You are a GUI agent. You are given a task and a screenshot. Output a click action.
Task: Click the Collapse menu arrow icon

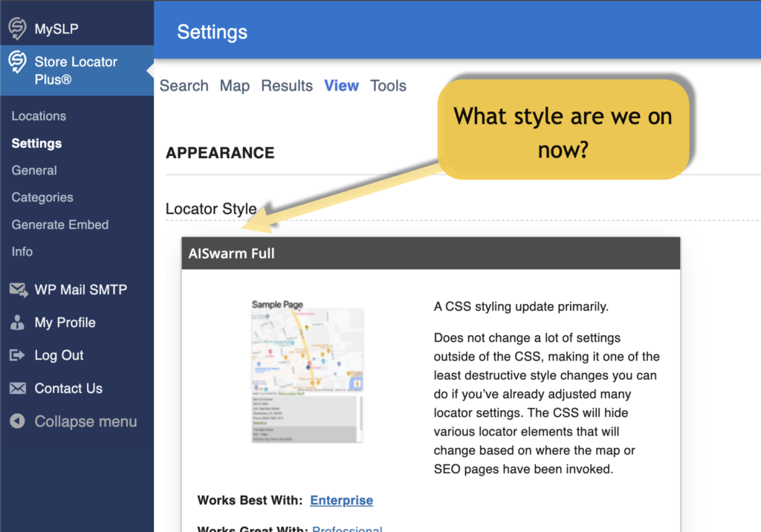tap(18, 421)
